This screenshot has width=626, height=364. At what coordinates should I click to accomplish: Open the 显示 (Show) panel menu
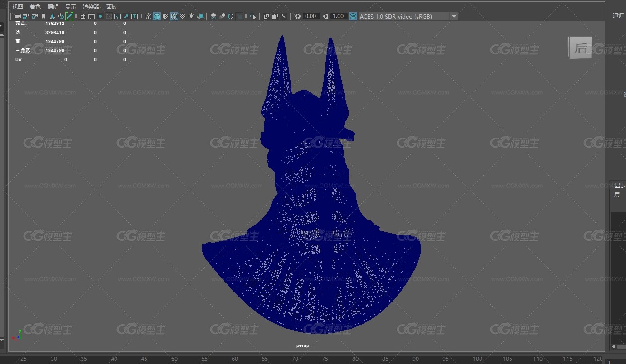pyautogui.click(x=70, y=6)
